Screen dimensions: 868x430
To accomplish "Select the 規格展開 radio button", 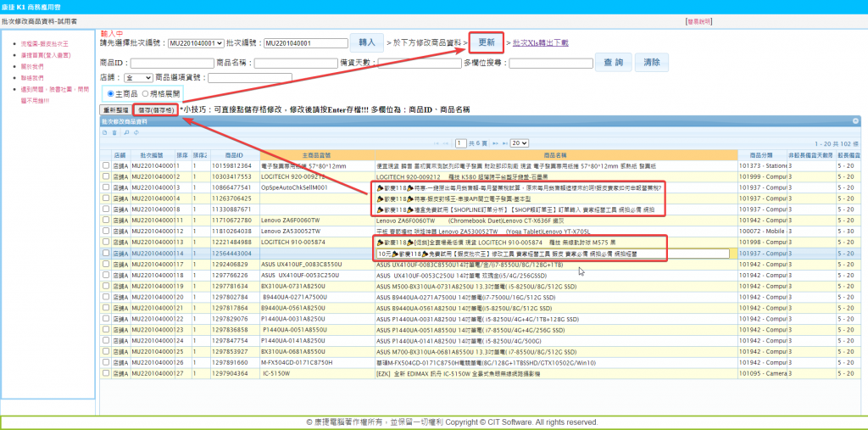I will coord(145,93).
